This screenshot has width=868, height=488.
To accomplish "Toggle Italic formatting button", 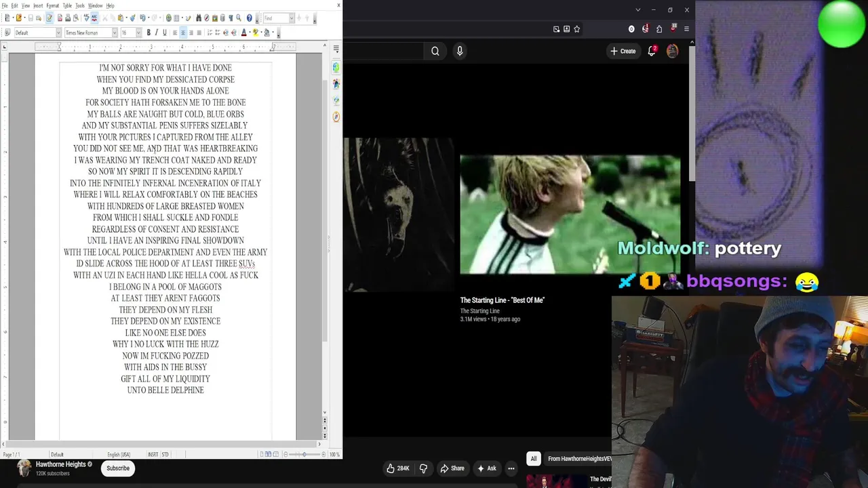I will (157, 33).
